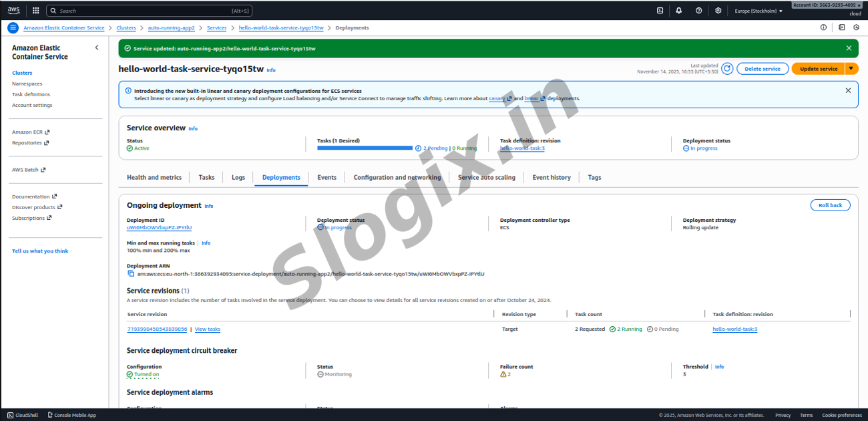Copy the Deployment ARN with the copy icon
Image resolution: width=868 pixels, height=421 pixels.
click(x=131, y=274)
